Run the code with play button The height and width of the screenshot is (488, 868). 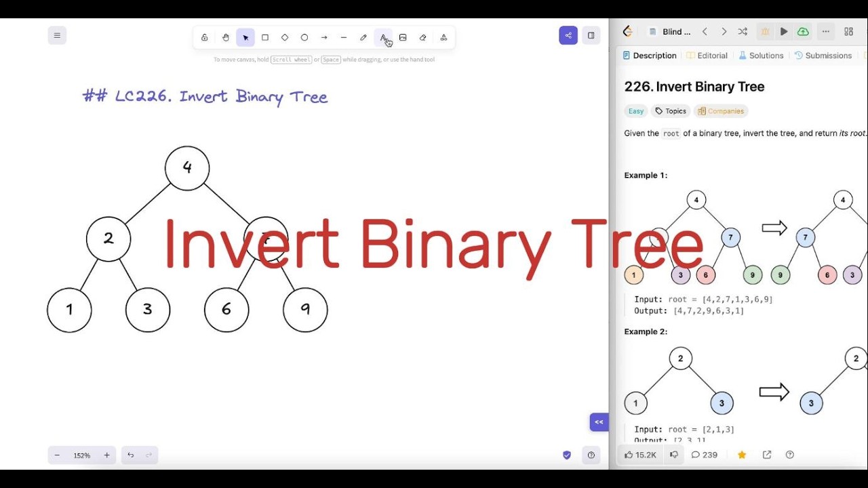784,32
